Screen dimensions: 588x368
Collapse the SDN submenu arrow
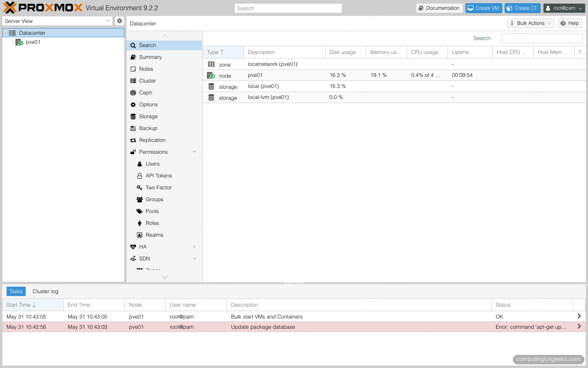click(x=194, y=259)
